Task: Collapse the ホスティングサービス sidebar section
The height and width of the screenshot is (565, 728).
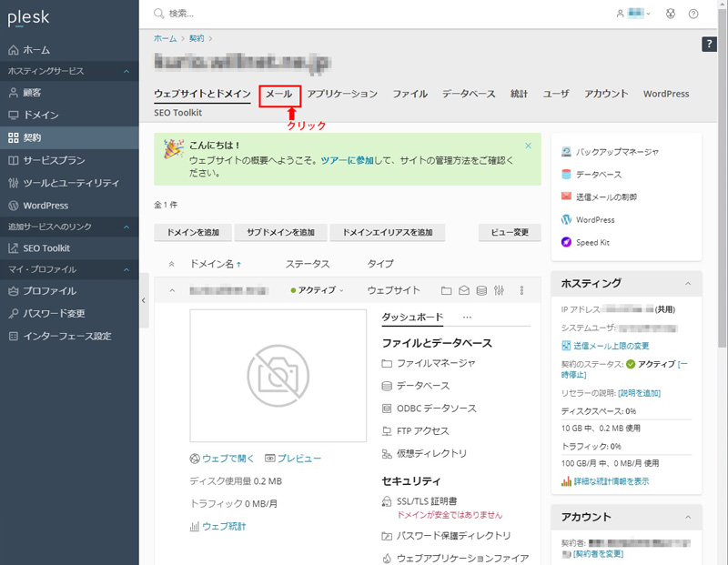Action: (126, 71)
